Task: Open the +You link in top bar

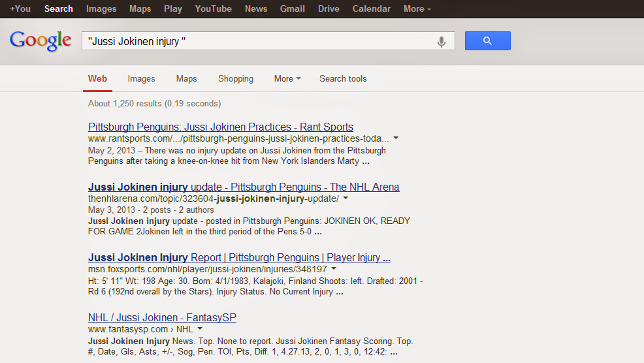Action: coord(20,8)
